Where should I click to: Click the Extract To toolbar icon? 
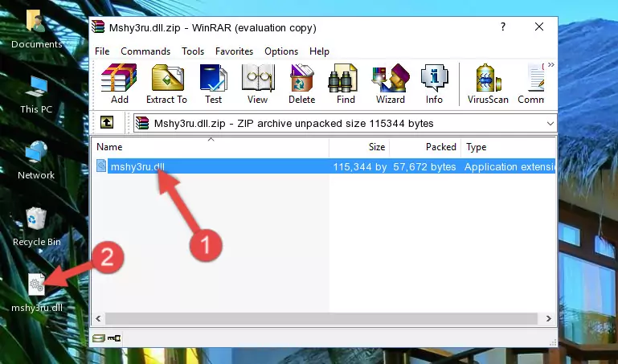click(166, 84)
